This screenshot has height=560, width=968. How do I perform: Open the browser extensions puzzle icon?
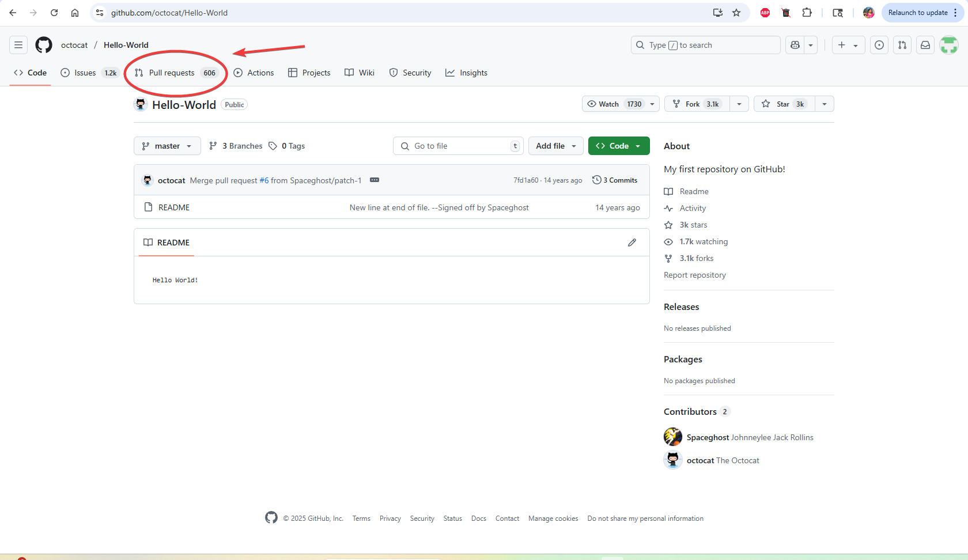807,13
